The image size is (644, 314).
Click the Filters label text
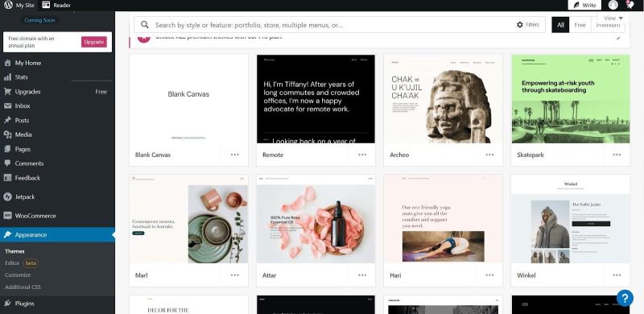(x=532, y=25)
